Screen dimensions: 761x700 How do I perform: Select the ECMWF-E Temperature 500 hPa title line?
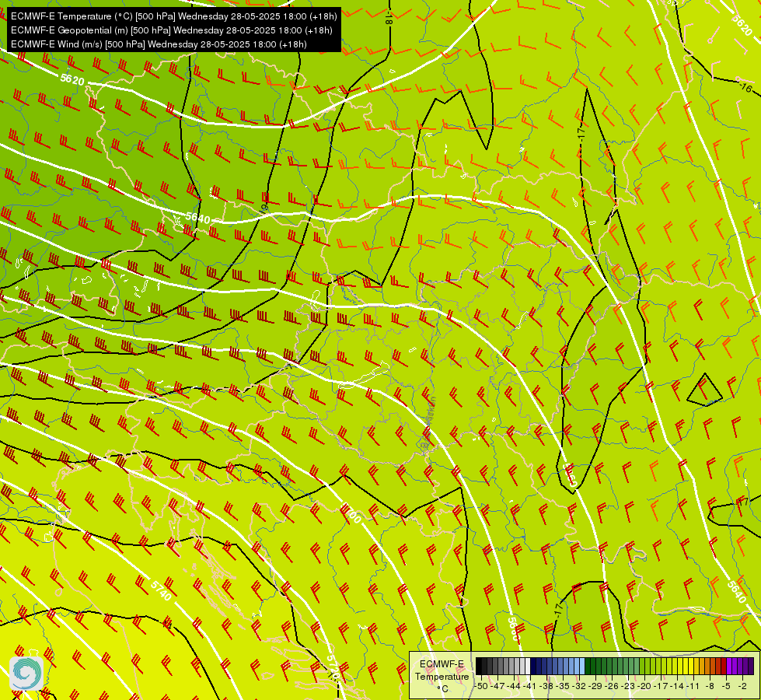click(174, 16)
